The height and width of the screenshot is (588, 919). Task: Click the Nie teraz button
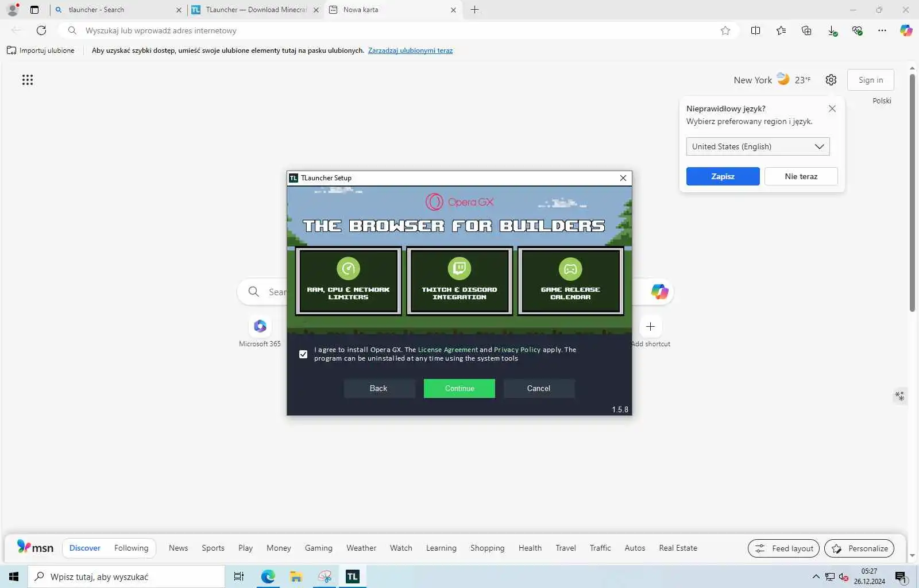[801, 176]
